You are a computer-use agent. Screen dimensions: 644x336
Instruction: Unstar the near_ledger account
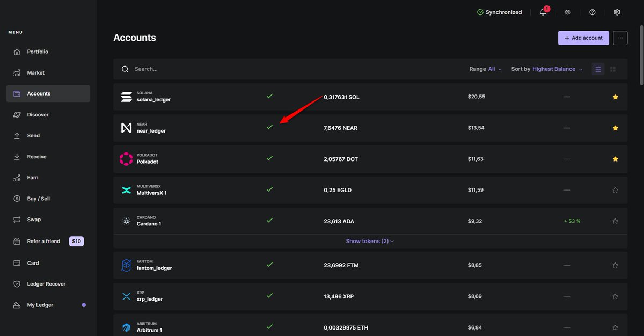[x=616, y=128]
